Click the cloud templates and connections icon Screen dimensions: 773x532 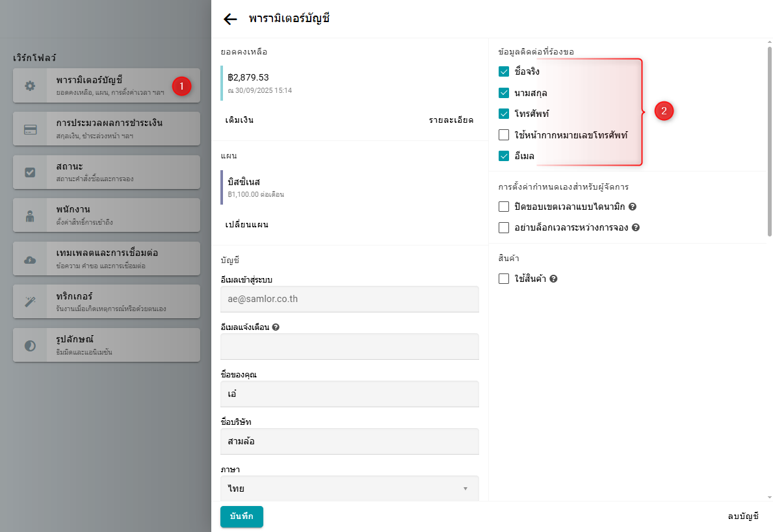point(30,260)
